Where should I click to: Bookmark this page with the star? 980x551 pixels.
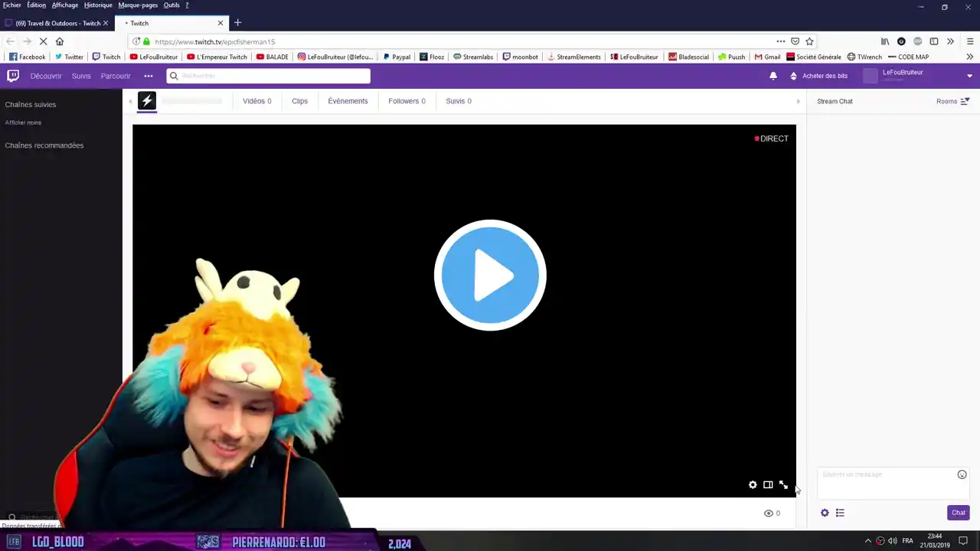(809, 41)
